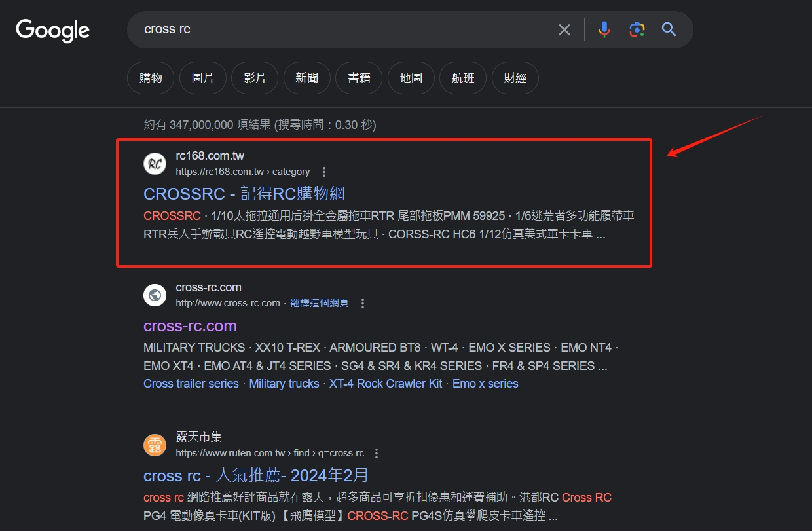This screenshot has height=531, width=812.
Task: Click the http://www.cross-rc.com URL text
Action: (228, 303)
